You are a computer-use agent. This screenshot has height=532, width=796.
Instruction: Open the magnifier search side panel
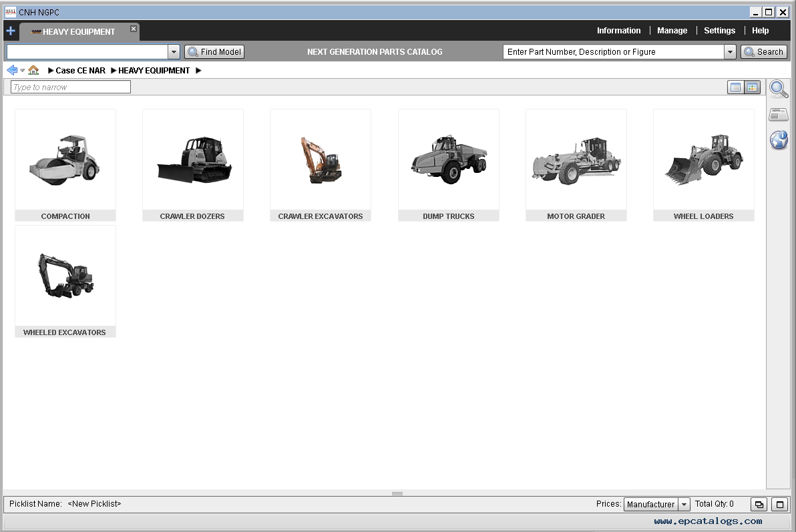pos(779,89)
